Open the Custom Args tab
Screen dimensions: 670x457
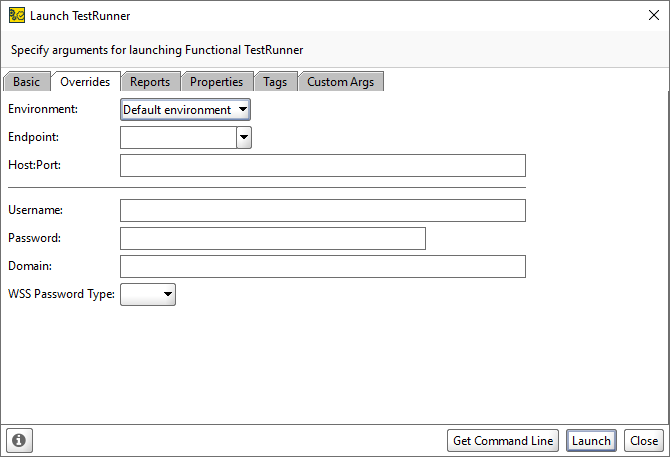pos(341,82)
